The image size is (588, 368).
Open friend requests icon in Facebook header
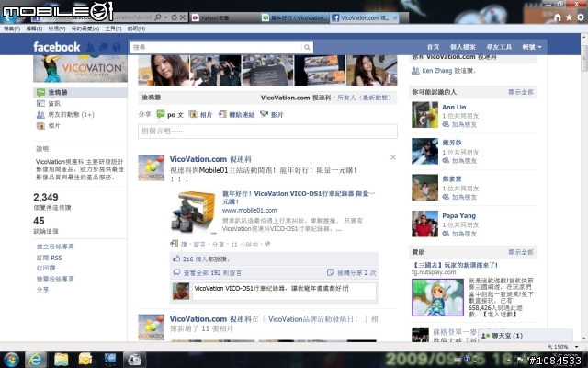(90, 47)
